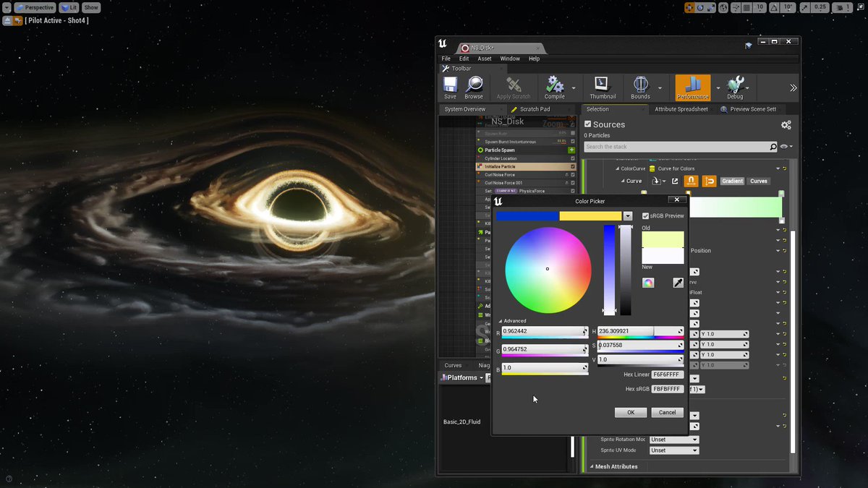Toggle the Performance view

(692, 87)
